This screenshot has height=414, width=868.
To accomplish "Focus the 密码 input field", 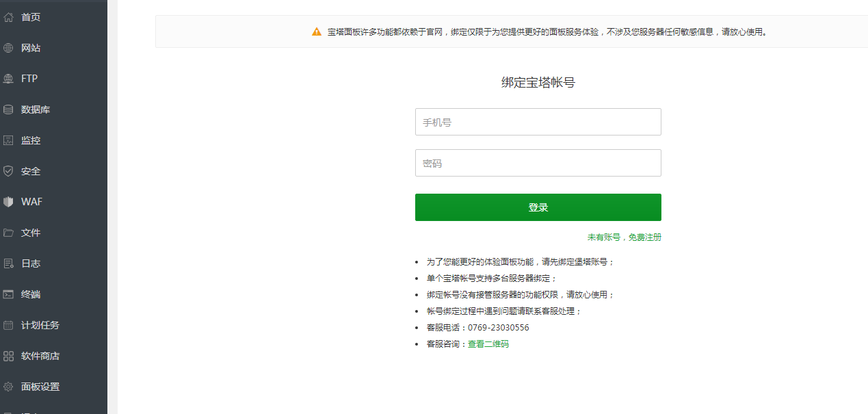I will pyautogui.click(x=538, y=163).
